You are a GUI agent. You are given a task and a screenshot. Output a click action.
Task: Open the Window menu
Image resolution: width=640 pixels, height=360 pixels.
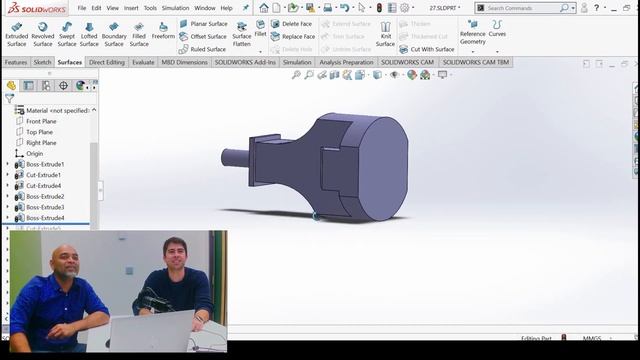[x=205, y=8]
